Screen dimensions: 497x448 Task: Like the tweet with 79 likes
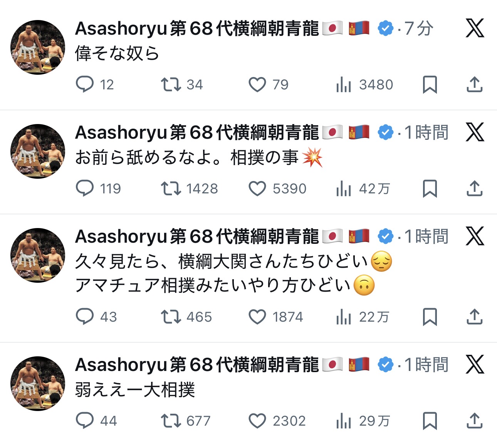(x=257, y=84)
